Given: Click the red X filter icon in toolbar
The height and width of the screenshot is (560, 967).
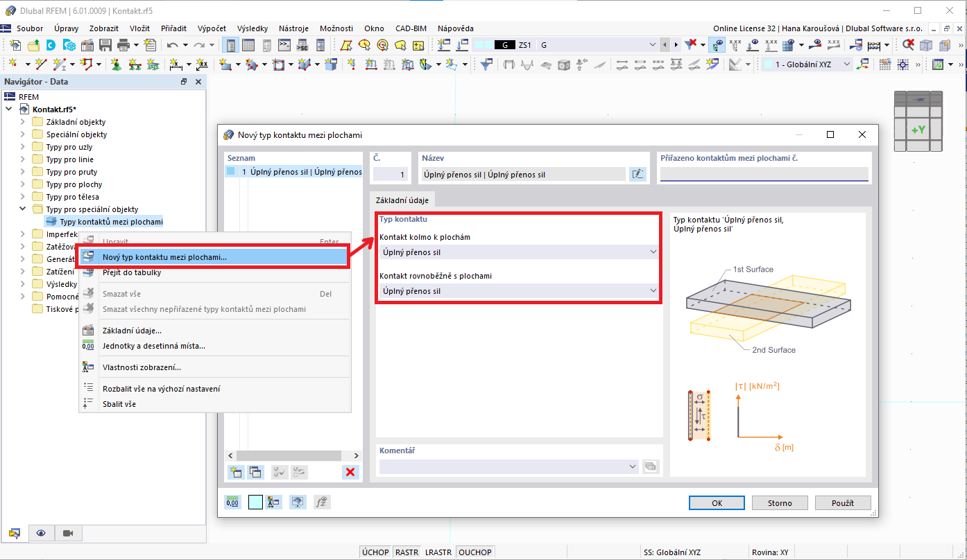Looking at the screenshot, I should [x=691, y=45].
